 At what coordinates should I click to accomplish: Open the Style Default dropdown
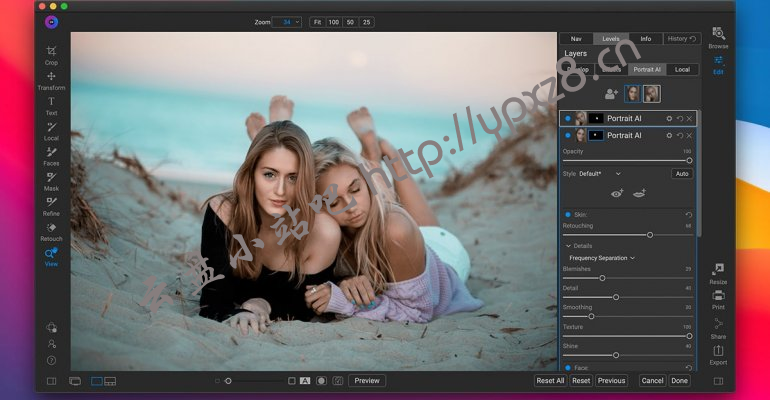600,174
